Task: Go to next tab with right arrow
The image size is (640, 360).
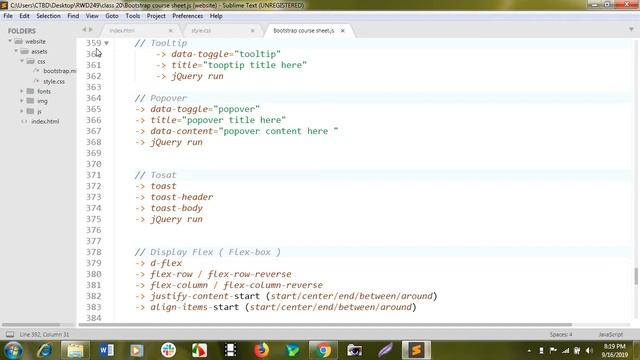Action: tap(91, 30)
